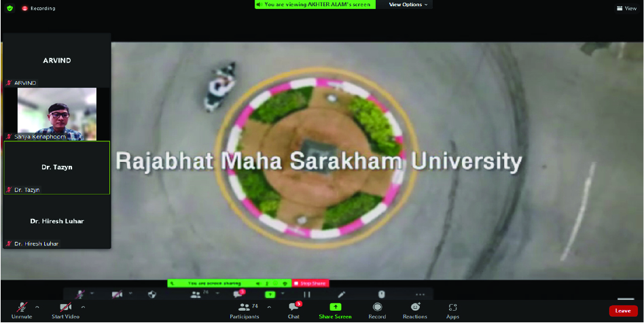Open the Apps panel
The height and width of the screenshot is (323, 644).
click(x=452, y=311)
